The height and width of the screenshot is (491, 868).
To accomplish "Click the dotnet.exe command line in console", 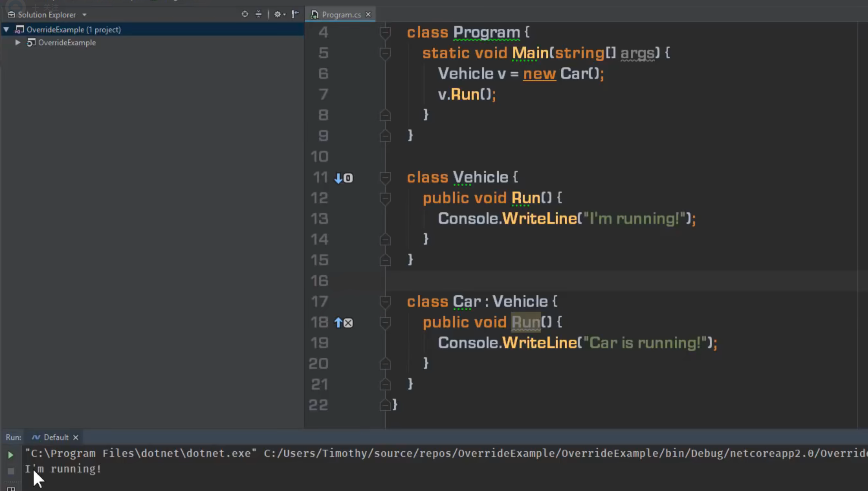I will click(446, 453).
